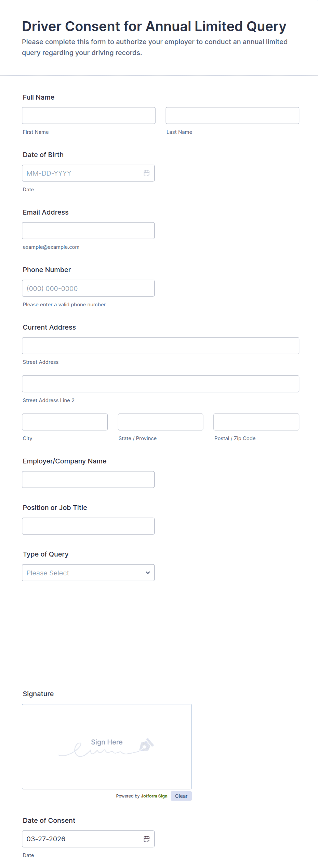Select the City input box
318x868 pixels.
pyautogui.click(x=65, y=422)
